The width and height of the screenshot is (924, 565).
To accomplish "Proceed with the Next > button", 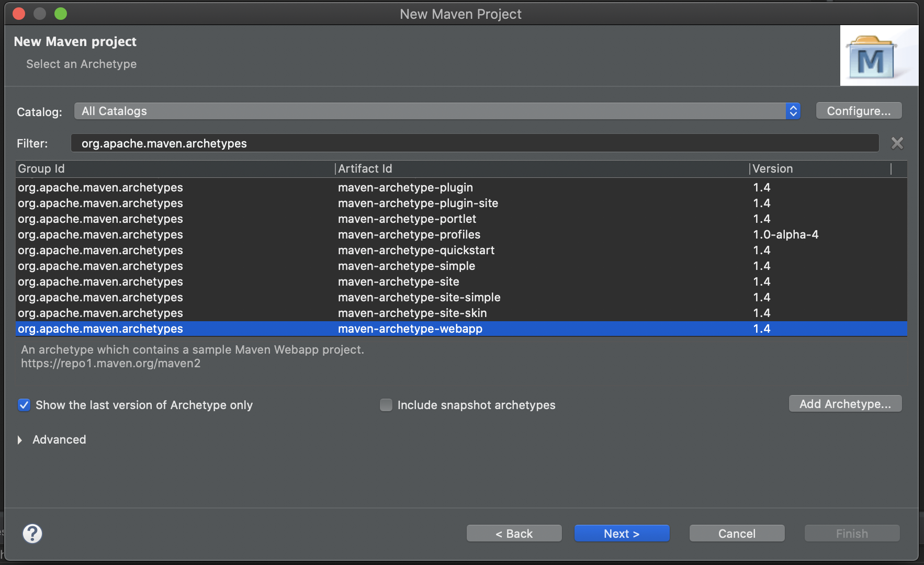I will pos(622,534).
